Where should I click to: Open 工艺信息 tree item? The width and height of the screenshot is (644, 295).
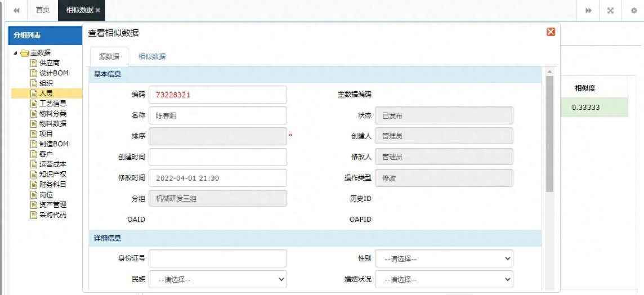(x=53, y=104)
